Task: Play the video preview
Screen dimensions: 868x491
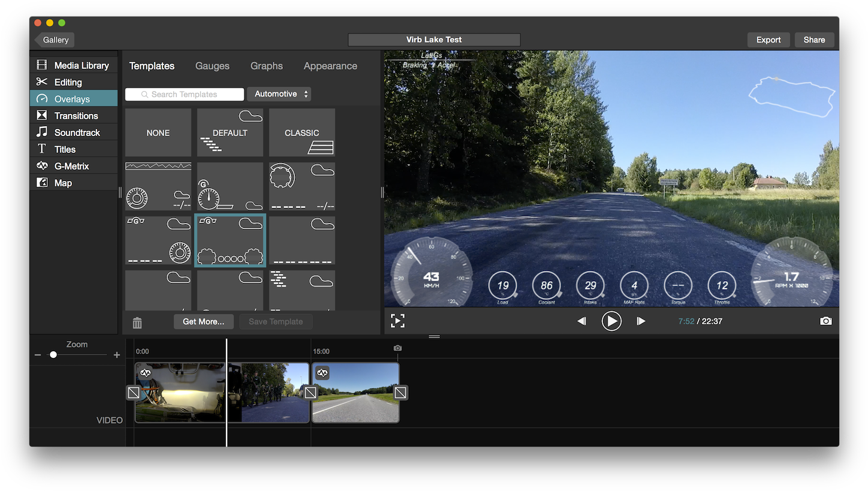Action: 611,321
